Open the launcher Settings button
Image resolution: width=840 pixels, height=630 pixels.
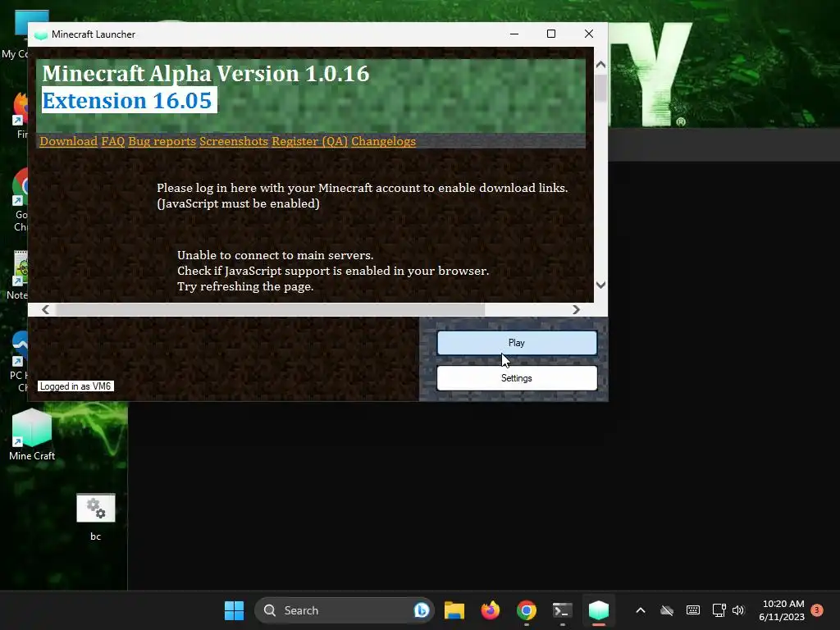(517, 378)
